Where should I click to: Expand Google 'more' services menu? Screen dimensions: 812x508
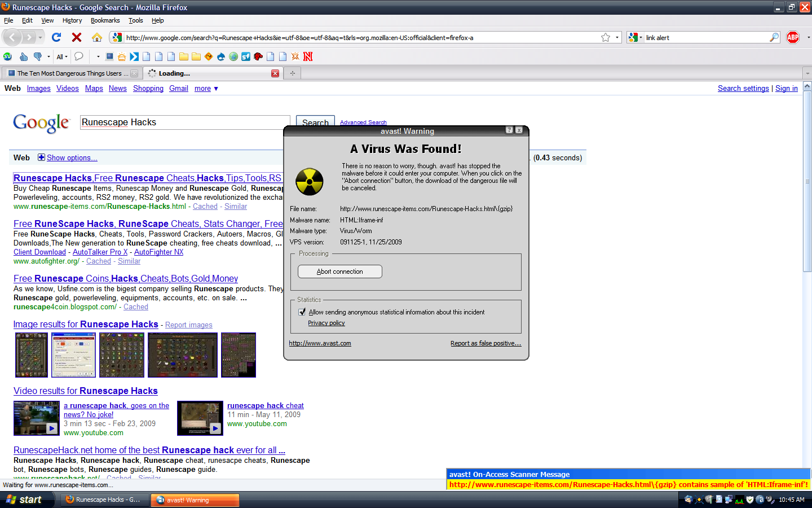(206, 89)
